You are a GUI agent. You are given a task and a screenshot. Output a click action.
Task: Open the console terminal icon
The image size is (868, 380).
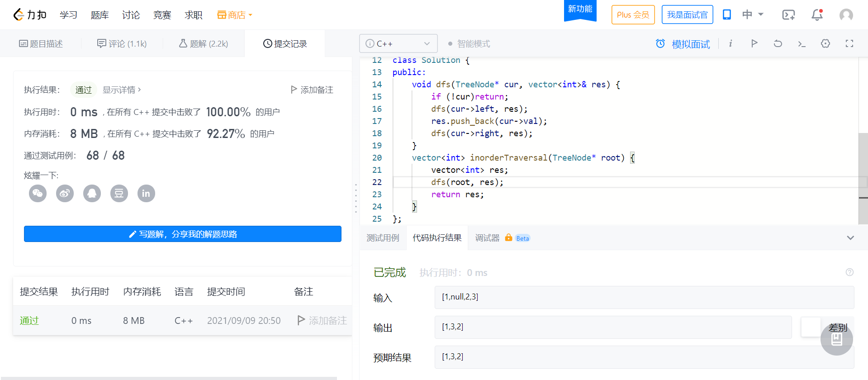[802, 44]
